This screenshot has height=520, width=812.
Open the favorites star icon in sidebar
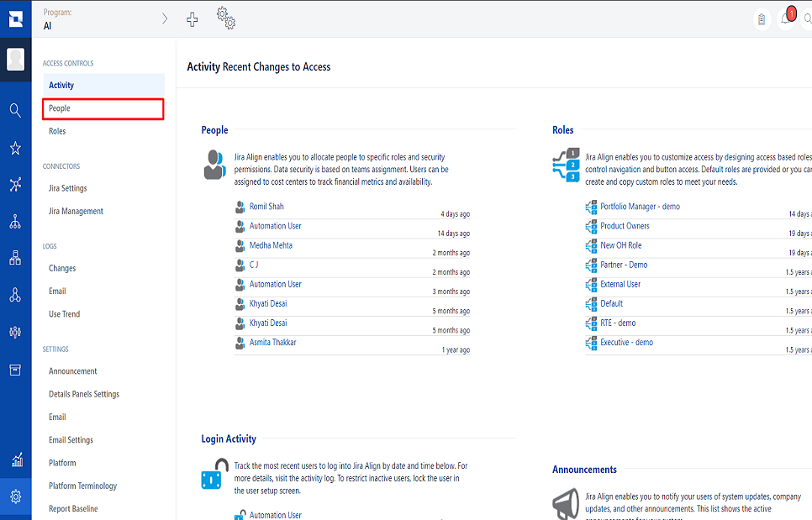click(15, 149)
